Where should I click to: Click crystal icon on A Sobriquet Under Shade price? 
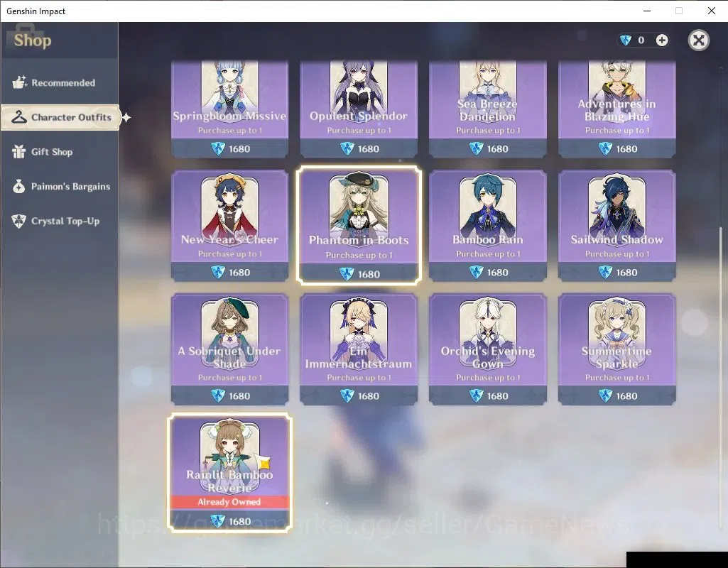pos(218,396)
